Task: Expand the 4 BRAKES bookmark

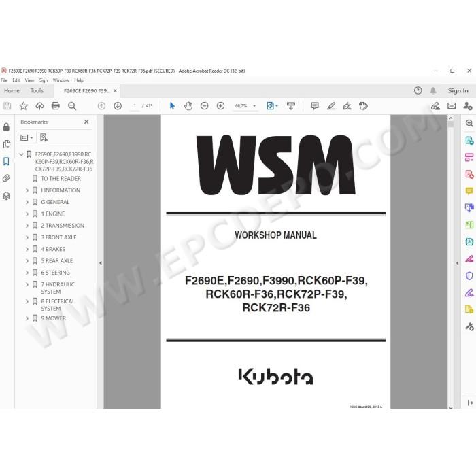Action: pyautogui.click(x=27, y=250)
